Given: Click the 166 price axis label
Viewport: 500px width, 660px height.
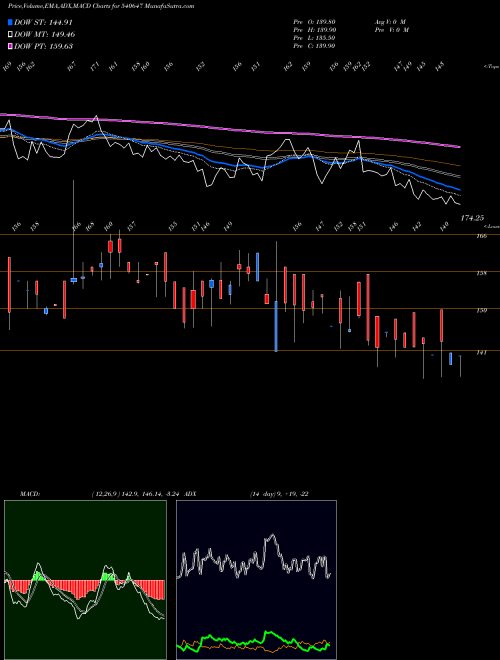Looking at the screenshot, I should (482, 236).
